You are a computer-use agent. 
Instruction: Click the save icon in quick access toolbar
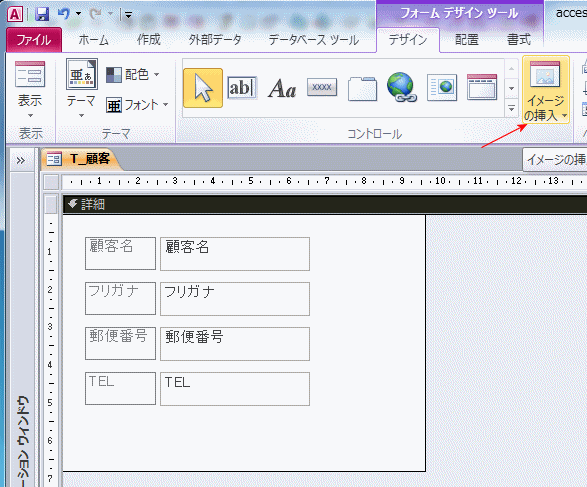(42, 14)
